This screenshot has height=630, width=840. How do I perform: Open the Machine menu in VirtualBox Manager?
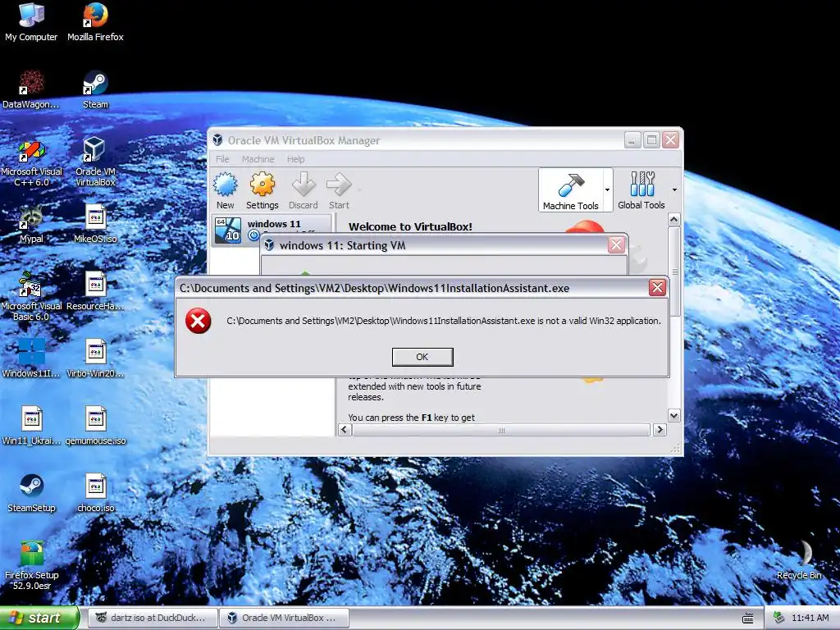[x=258, y=159]
